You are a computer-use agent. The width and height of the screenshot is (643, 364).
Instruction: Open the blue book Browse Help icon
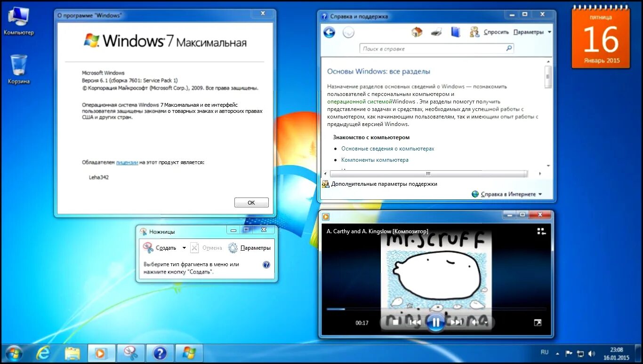click(455, 32)
